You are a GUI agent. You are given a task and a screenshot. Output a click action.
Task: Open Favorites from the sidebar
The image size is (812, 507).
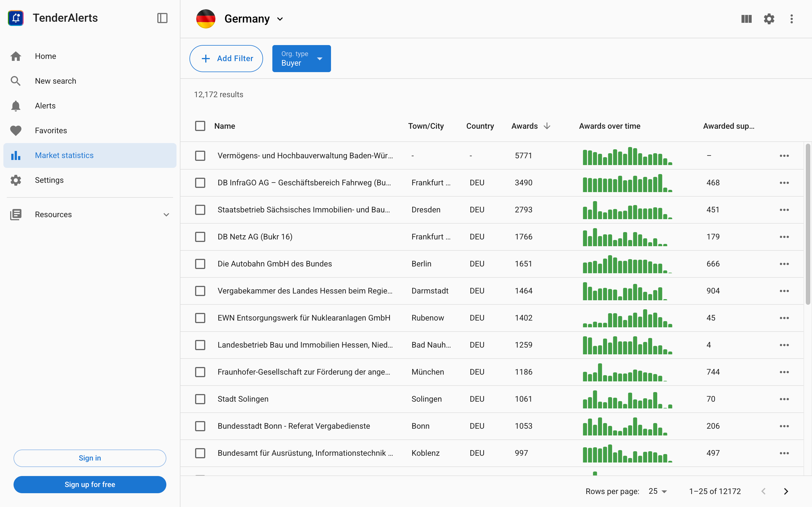click(51, 131)
